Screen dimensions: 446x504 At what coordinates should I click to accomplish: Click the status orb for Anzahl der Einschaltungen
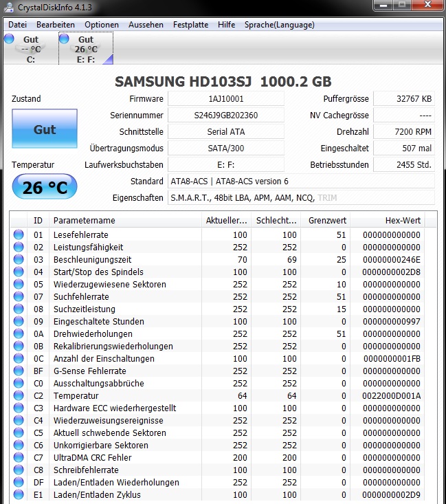click(19, 358)
